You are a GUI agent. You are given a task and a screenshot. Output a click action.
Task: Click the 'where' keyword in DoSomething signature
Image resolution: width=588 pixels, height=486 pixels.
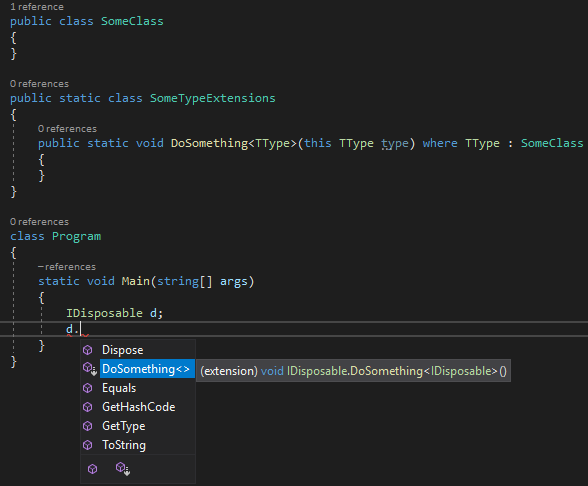pyautogui.click(x=440, y=143)
